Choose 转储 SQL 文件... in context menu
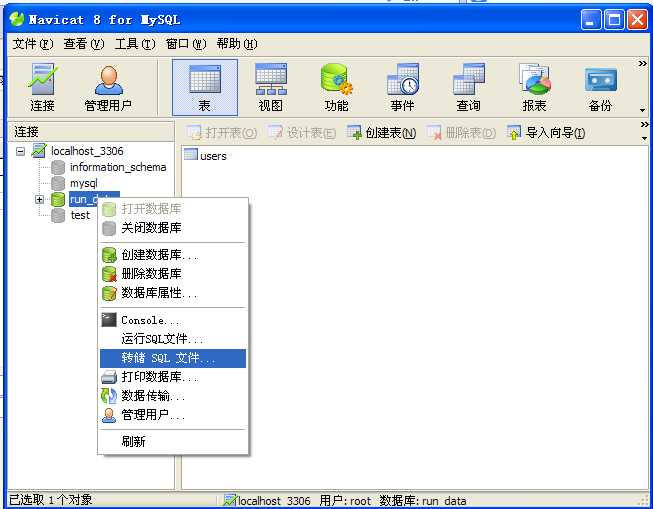The height and width of the screenshot is (509, 653). coord(173,358)
